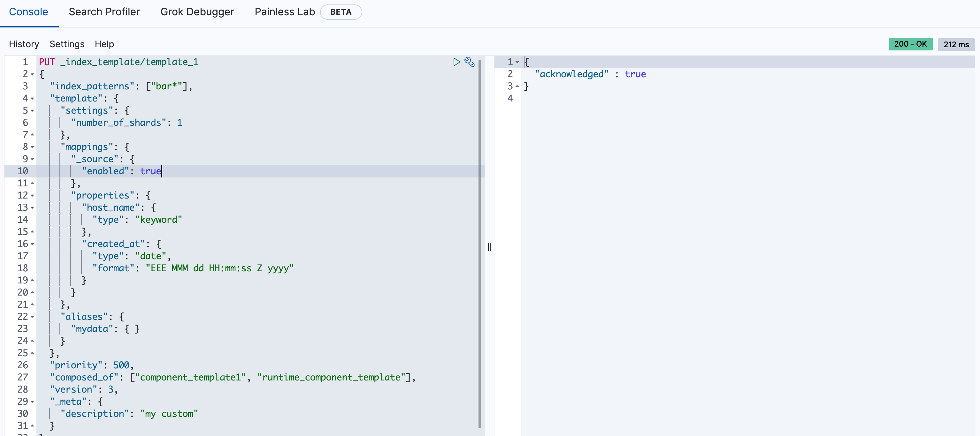The image size is (980, 436).
Task: Collapse the "settings" fold arrow at line 5
Action: (x=32, y=111)
